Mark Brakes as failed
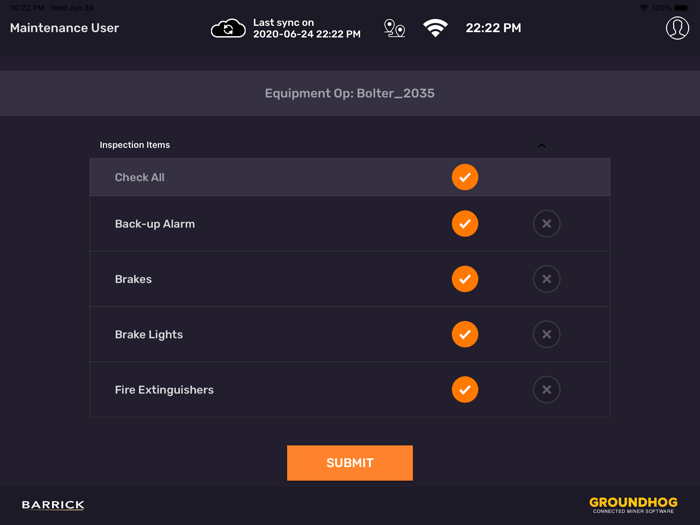 546,279
